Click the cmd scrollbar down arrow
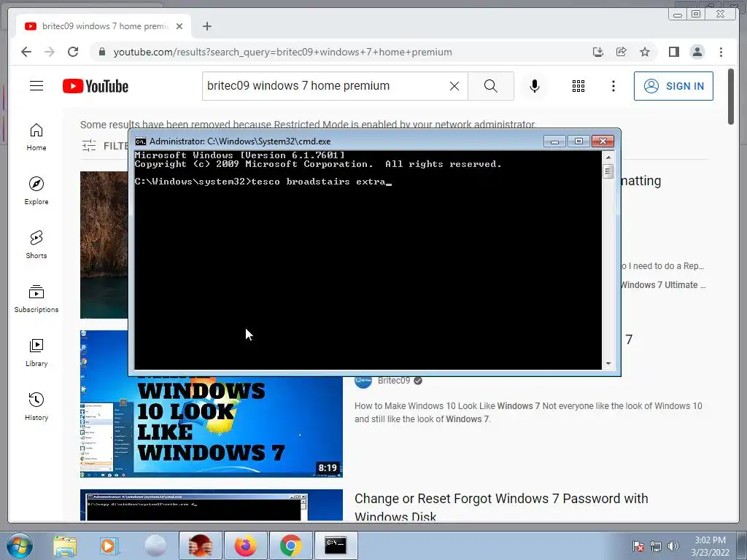The image size is (747, 560). 608,364
